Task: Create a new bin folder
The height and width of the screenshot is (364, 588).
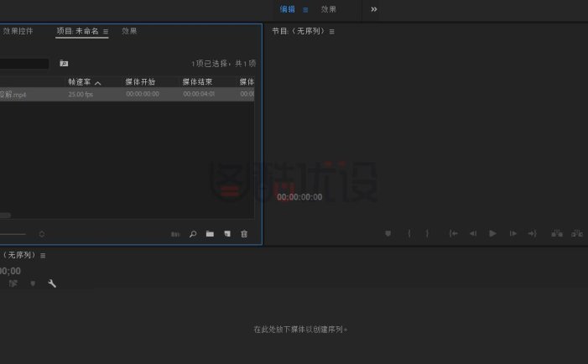Action: point(210,233)
